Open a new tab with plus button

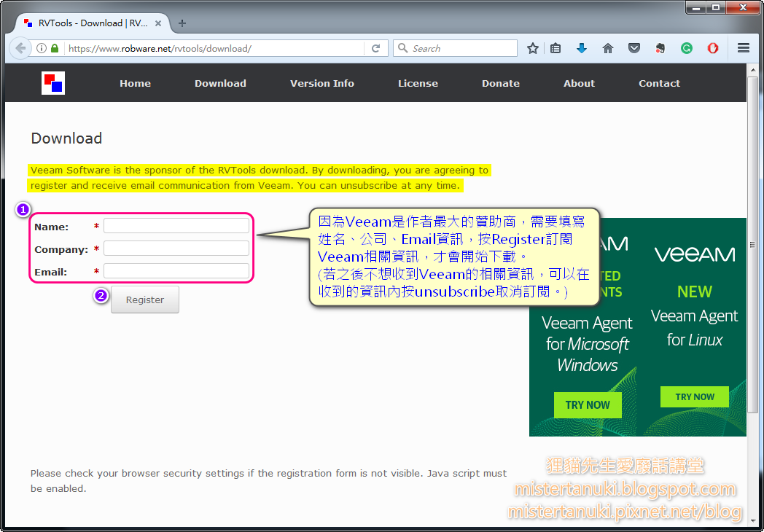[x=182, y=23]
